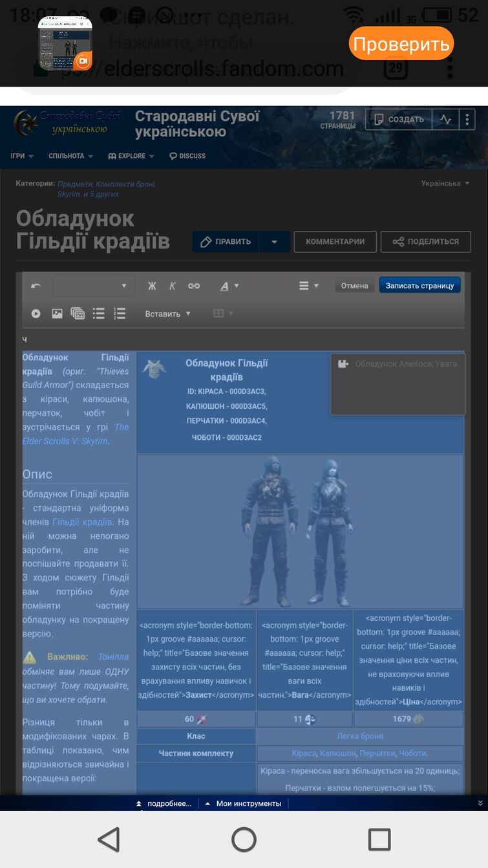Click Записать страницу save button
The height and width of the screenshot is (868, 488).
[x=420, y=285]
